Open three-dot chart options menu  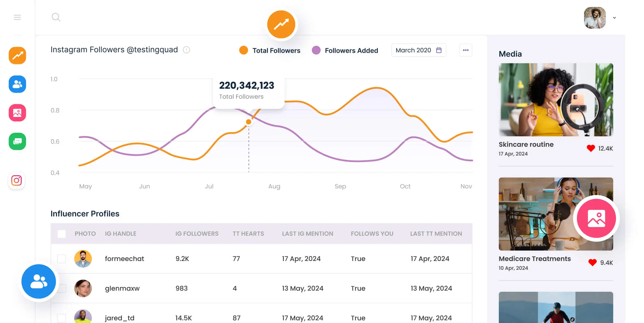coord(466,50)
